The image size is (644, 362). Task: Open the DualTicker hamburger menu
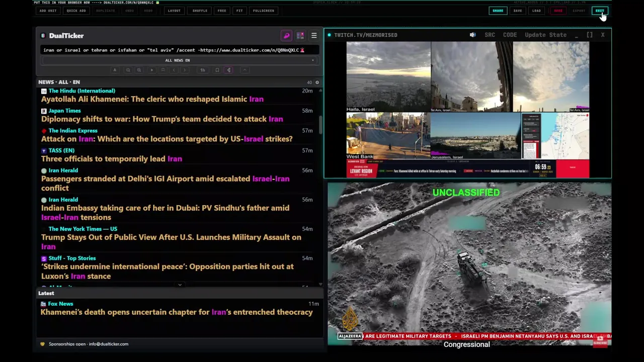pyautogui.click(x=314, y=36)
